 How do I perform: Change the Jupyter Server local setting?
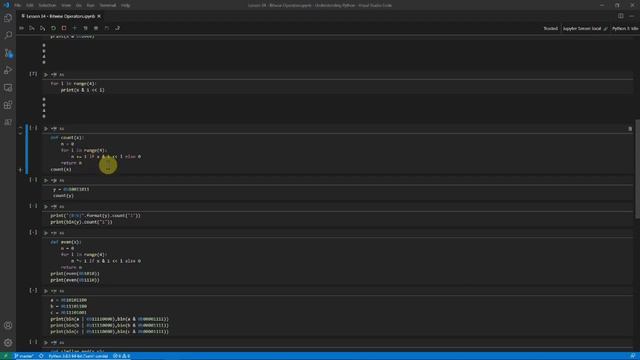pyautogui.click(x=585, y=29)
